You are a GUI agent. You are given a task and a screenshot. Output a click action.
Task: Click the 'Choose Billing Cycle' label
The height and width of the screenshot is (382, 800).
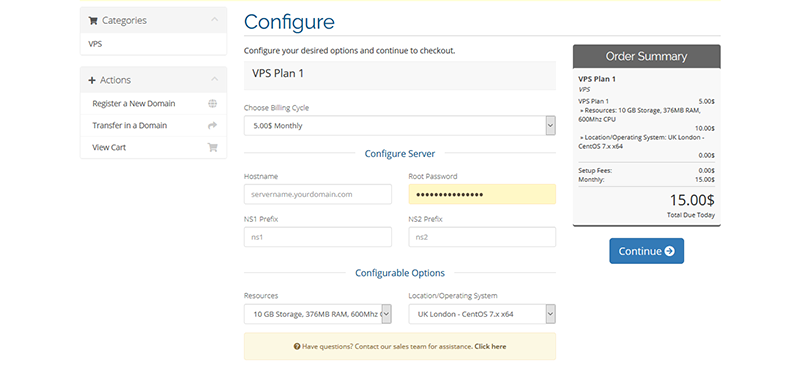tap(277, 108)
